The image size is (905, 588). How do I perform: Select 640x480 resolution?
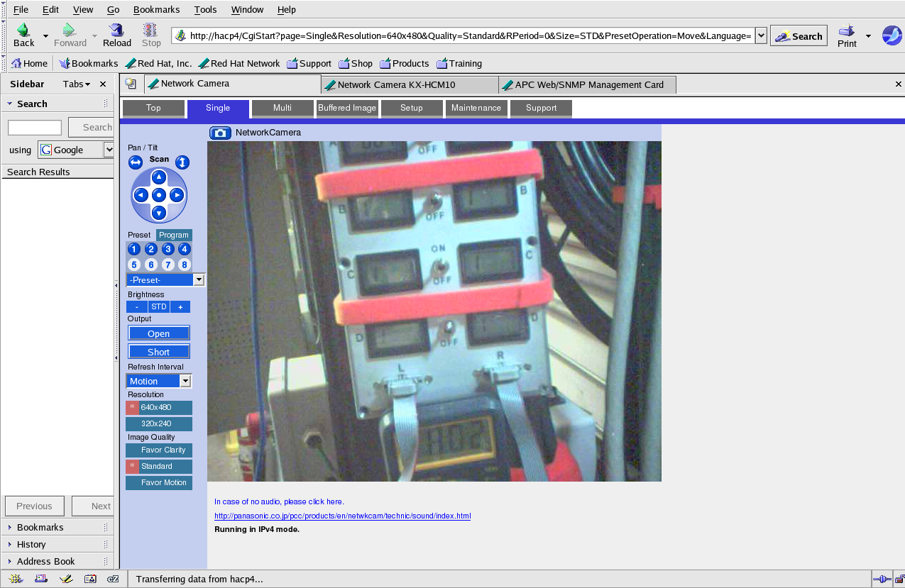pos(159,408)
